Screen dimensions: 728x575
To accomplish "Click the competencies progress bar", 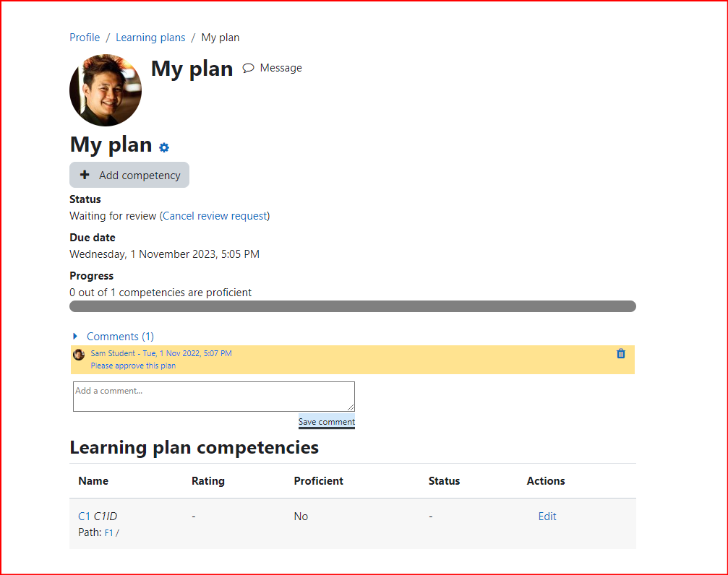I will 352,306.
